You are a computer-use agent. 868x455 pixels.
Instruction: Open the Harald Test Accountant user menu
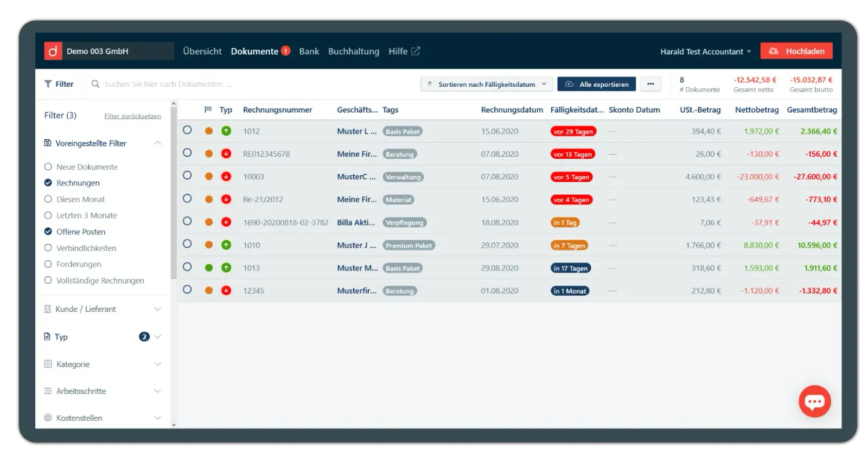point(705,52)
